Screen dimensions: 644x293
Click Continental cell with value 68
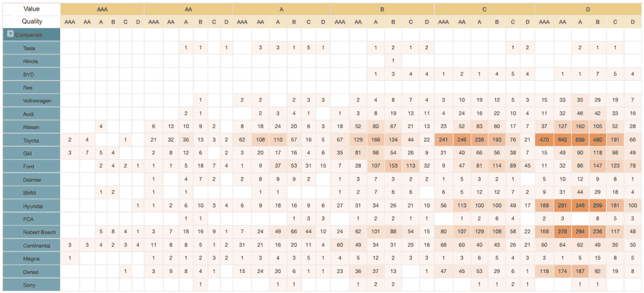coord(444,245)
